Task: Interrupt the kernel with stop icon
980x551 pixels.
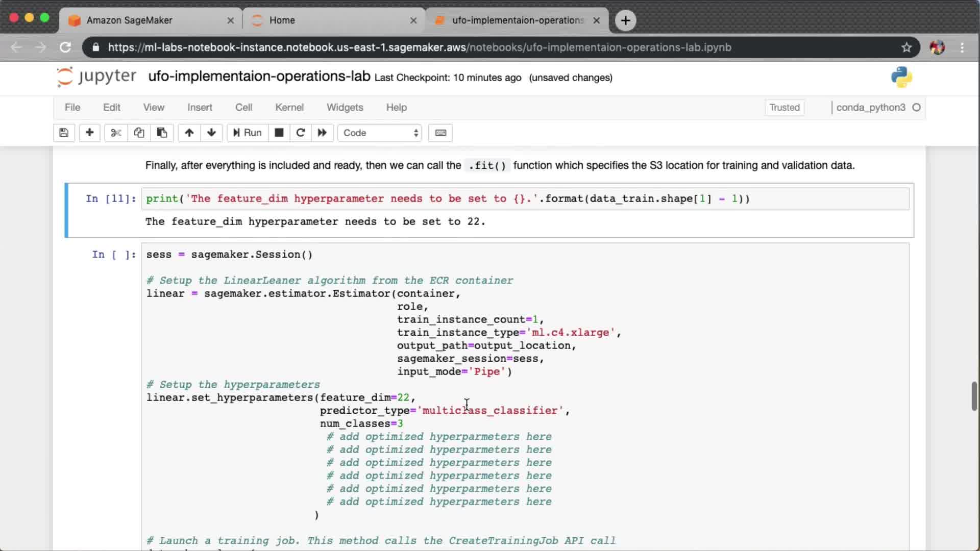Action: [279, 133]
